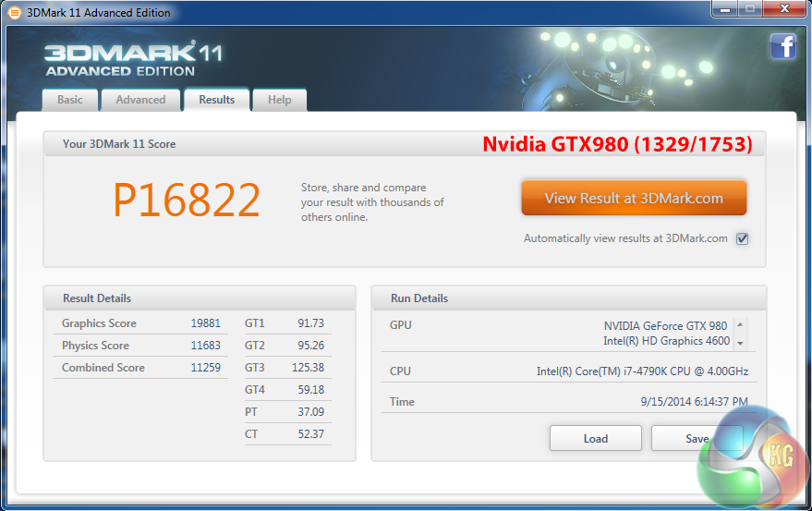Select Intel(R) HD Graphics 4600 entry
812x511 pixels.
[x=666, y=341]
